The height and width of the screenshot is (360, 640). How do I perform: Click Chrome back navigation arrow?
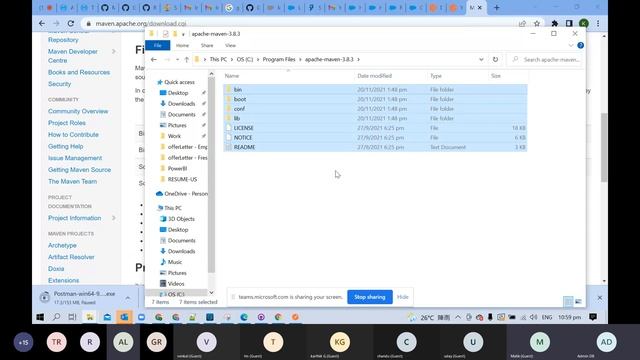click(x=42, y=24)
